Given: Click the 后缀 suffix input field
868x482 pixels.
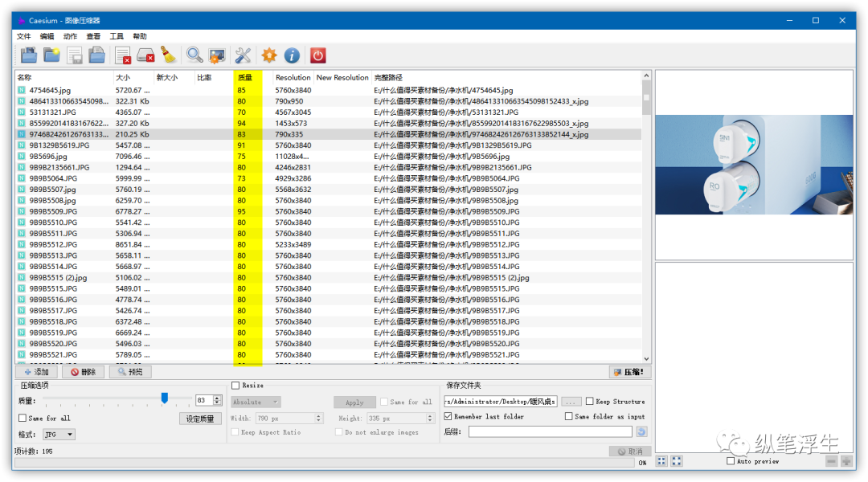Looking at the screenshot, I should (x=551, y=431).
